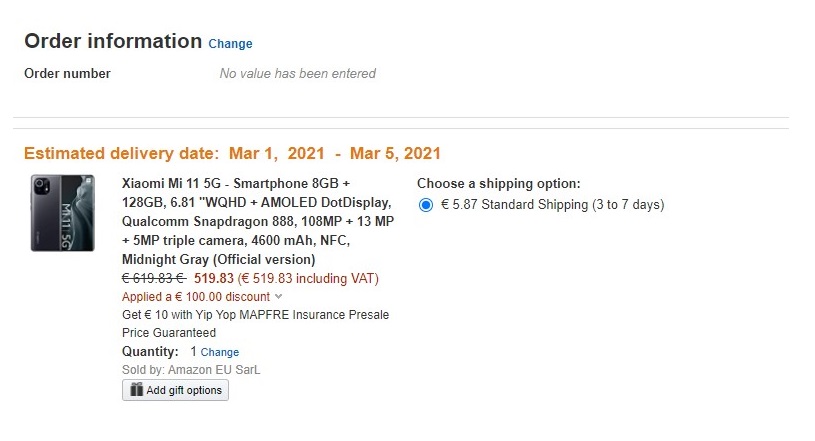Screen dimensions: 815x441
Task: Click the 519.83 discounted price
Action: pos(214,279)
